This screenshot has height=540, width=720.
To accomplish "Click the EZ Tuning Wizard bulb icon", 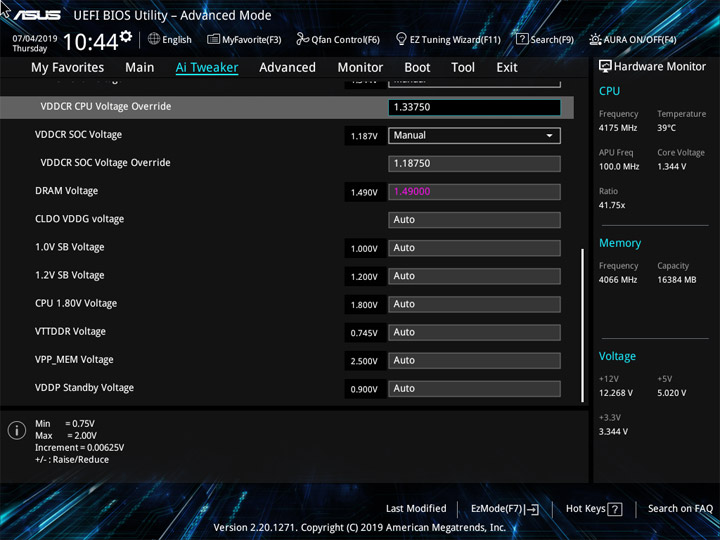I will pyautogui.click(x=401, y=39).
